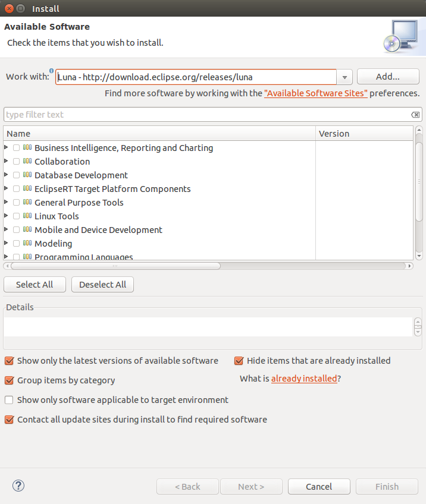The image size is (426, 504).
Task: Open help with the question mark icon
Action: [18, 486]
